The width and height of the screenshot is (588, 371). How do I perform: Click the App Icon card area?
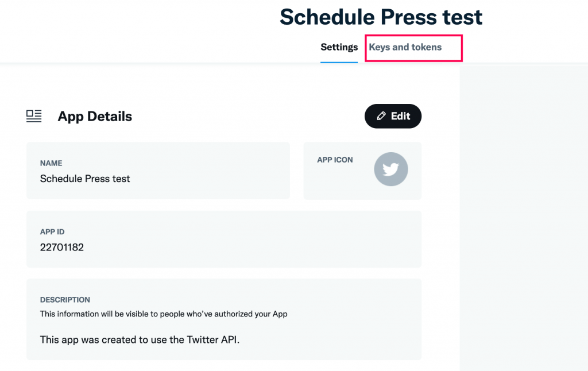362,171
